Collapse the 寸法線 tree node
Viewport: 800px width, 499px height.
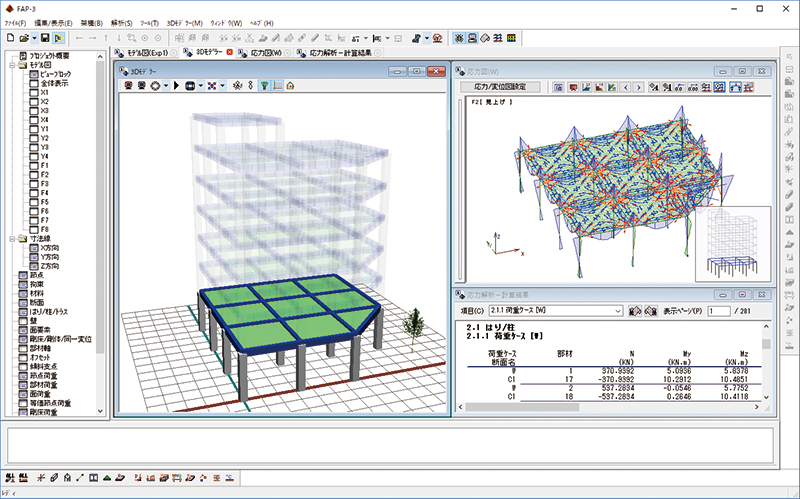[x=11, y=239]
